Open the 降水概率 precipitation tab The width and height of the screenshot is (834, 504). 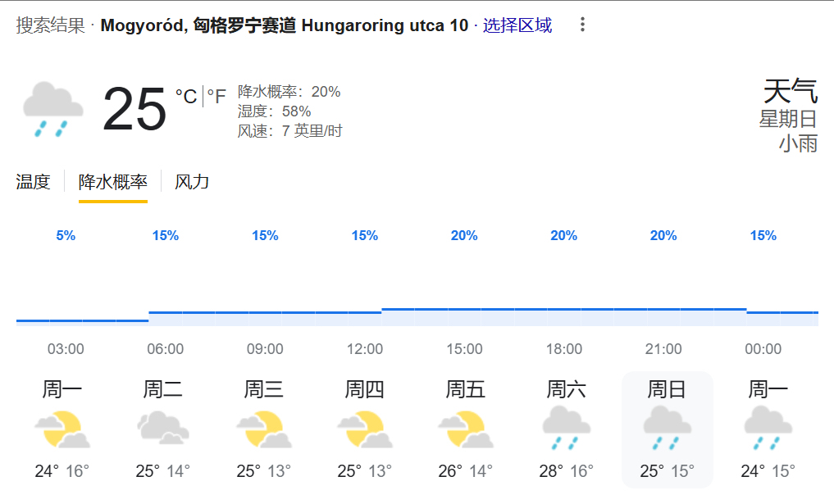tap(113, 182)
